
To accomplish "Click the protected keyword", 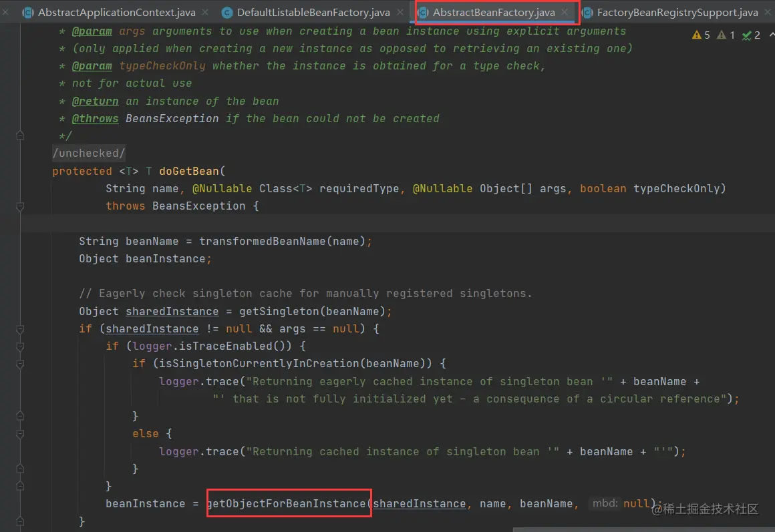I will (x=82, y=171).
